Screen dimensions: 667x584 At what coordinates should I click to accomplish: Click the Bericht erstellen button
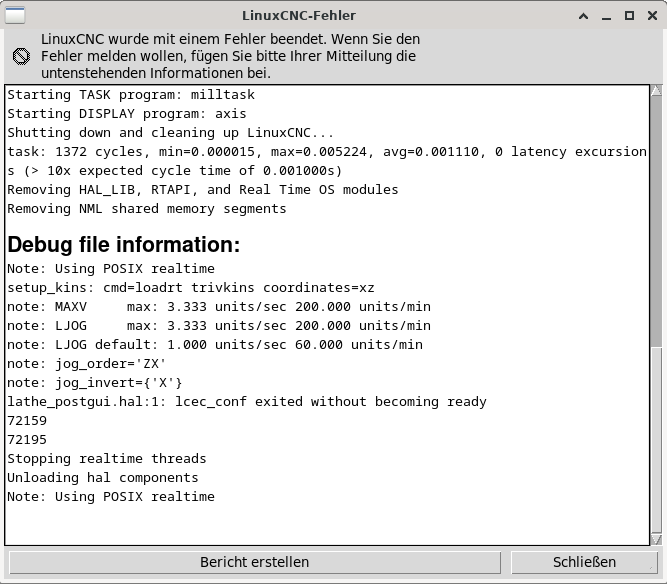point(254,562)
